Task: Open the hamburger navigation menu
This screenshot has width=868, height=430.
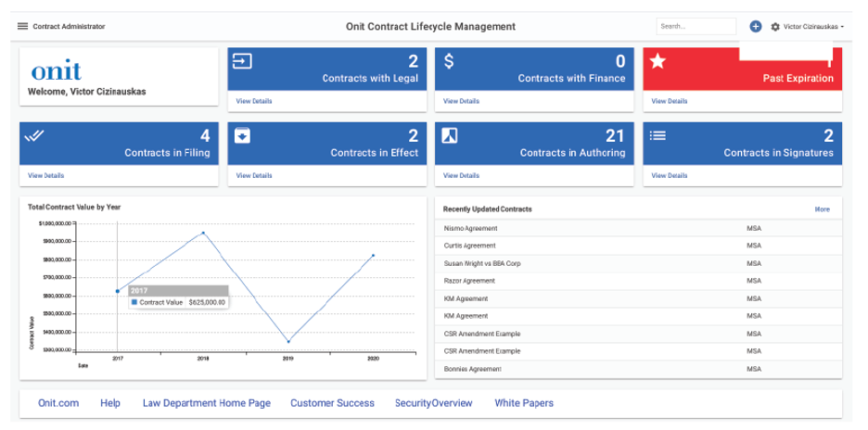Action: [22, 27]
